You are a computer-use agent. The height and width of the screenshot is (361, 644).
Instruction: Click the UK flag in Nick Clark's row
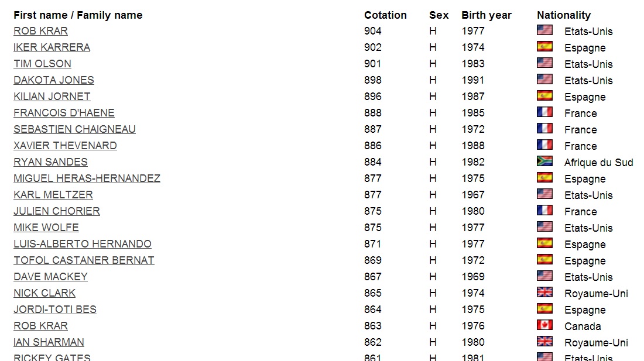coord(544,292)
